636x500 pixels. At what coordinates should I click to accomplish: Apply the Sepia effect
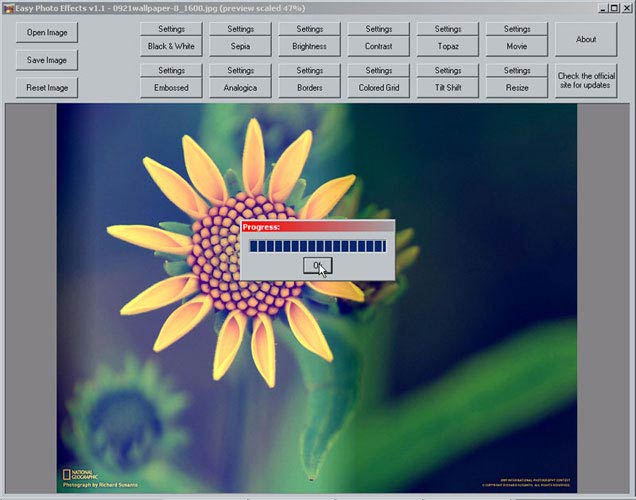240,46
